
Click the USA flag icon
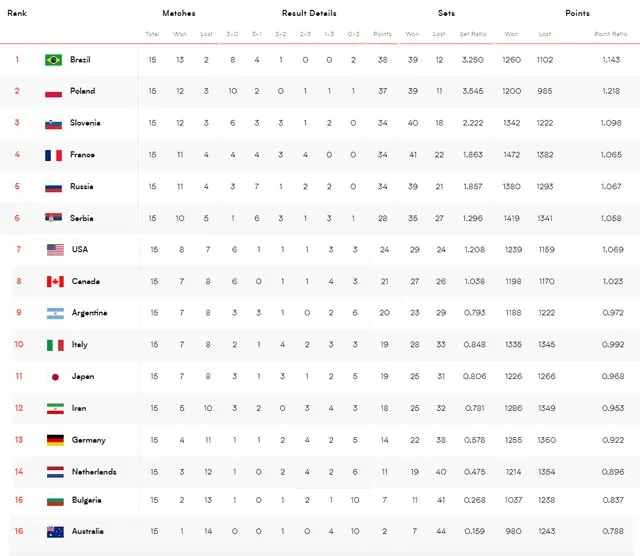pos(54,250)
